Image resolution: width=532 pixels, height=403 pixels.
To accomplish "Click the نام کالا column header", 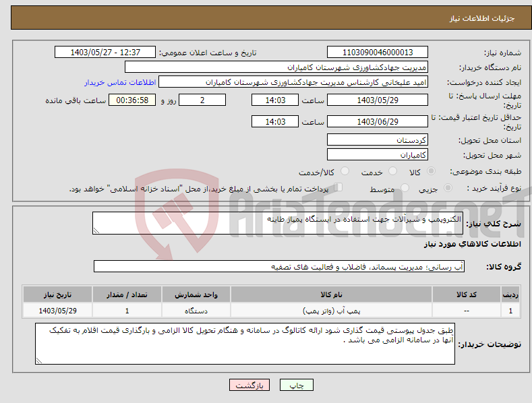I will 331,294.
